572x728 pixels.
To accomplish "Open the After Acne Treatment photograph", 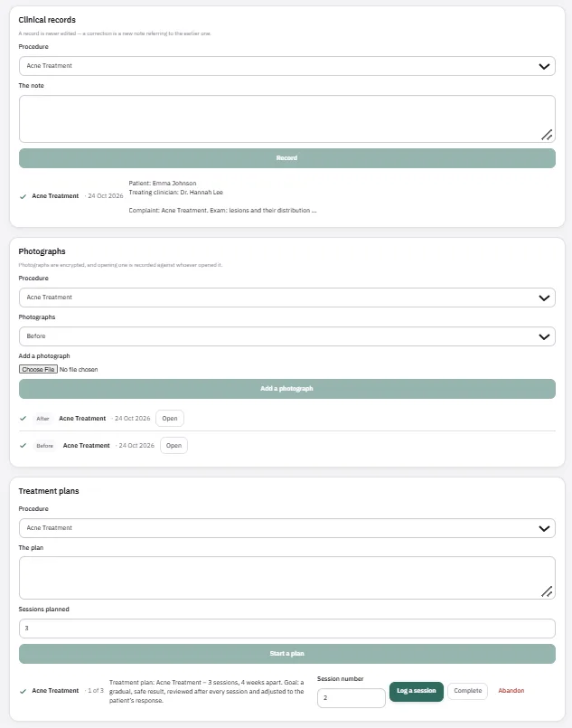I will pos(170,419).
